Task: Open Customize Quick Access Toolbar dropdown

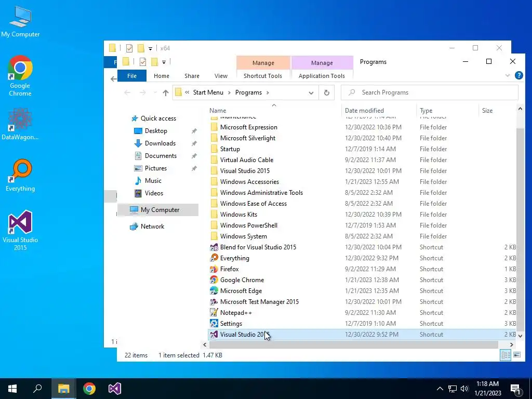Action: [164, 62]
